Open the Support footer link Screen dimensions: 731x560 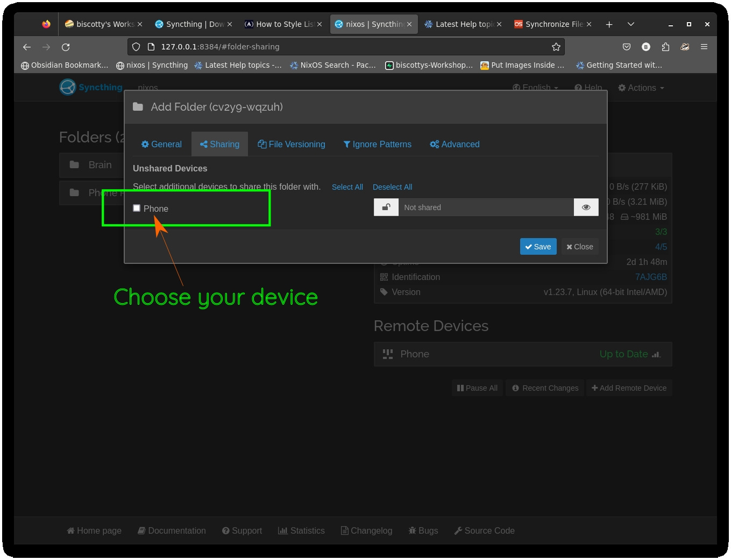(242, 530)
